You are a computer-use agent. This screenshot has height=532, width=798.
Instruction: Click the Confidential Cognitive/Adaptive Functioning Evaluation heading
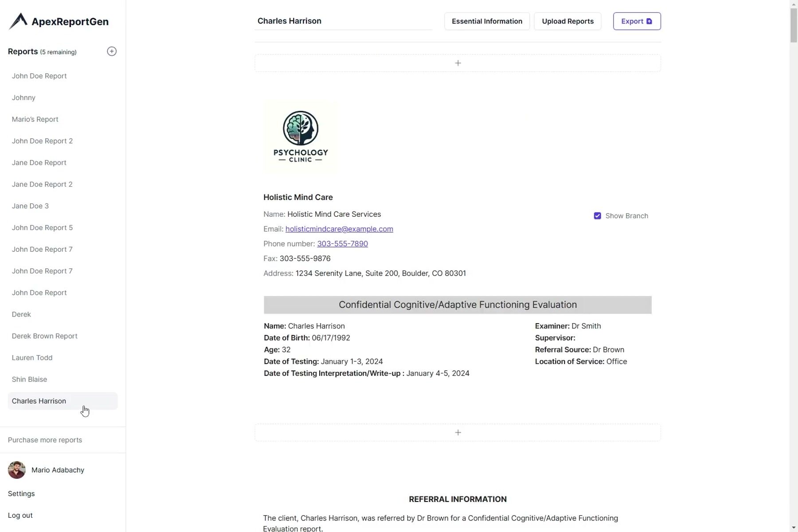tap(458, 305)
